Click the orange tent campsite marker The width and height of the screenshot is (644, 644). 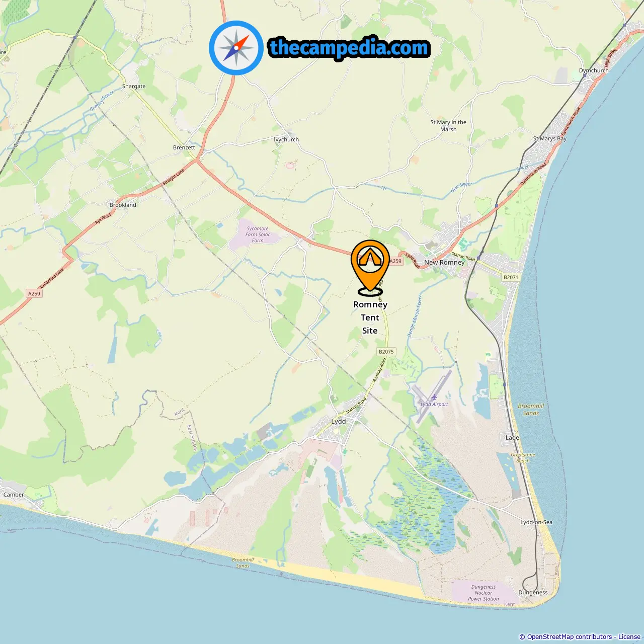(370, 268)
